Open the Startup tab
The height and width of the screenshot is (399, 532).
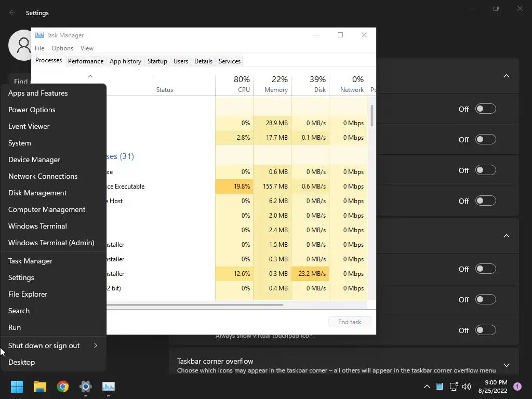(157, 61)
